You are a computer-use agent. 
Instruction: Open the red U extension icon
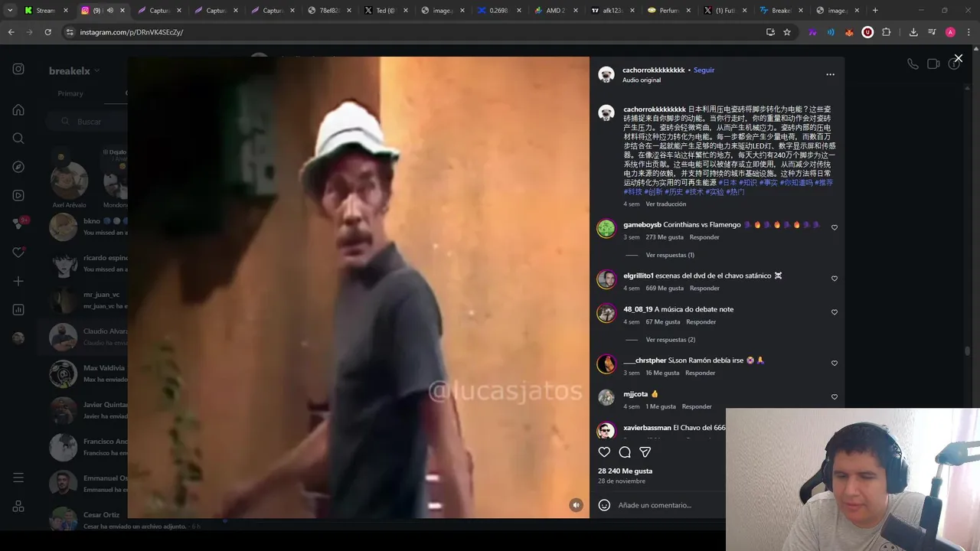pyautogui.click(x=867, y=32)
